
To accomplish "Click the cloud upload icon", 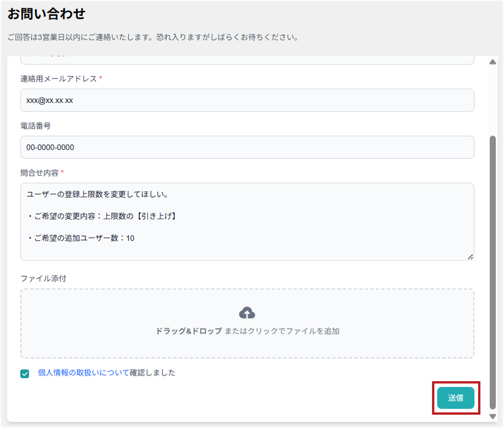I will click(x=247, y=313).
